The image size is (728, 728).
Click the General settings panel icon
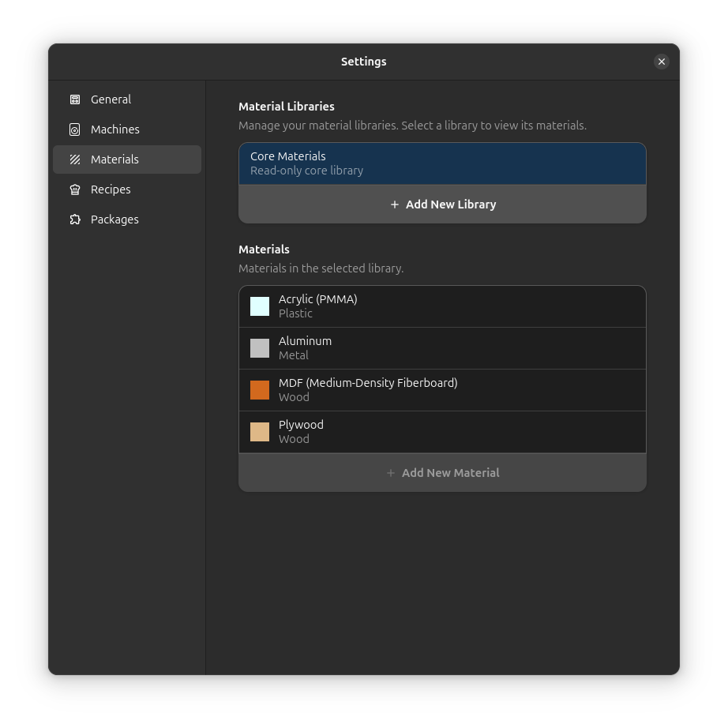[75, 99]
